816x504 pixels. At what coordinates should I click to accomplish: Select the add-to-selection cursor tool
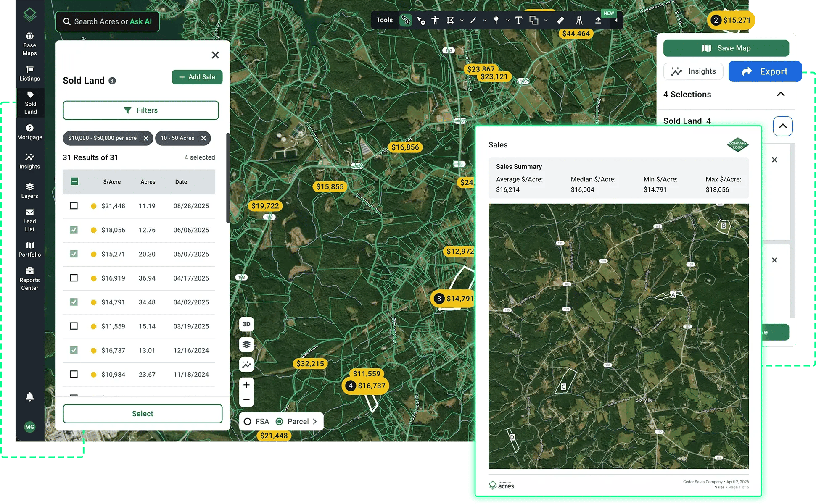tap(421, 20)
